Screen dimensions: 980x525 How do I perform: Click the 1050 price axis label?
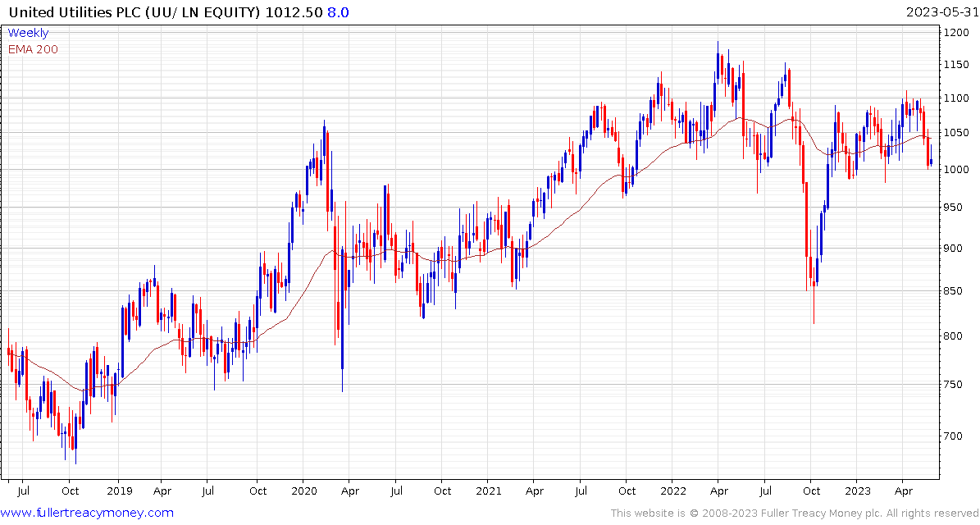point(956,133)
